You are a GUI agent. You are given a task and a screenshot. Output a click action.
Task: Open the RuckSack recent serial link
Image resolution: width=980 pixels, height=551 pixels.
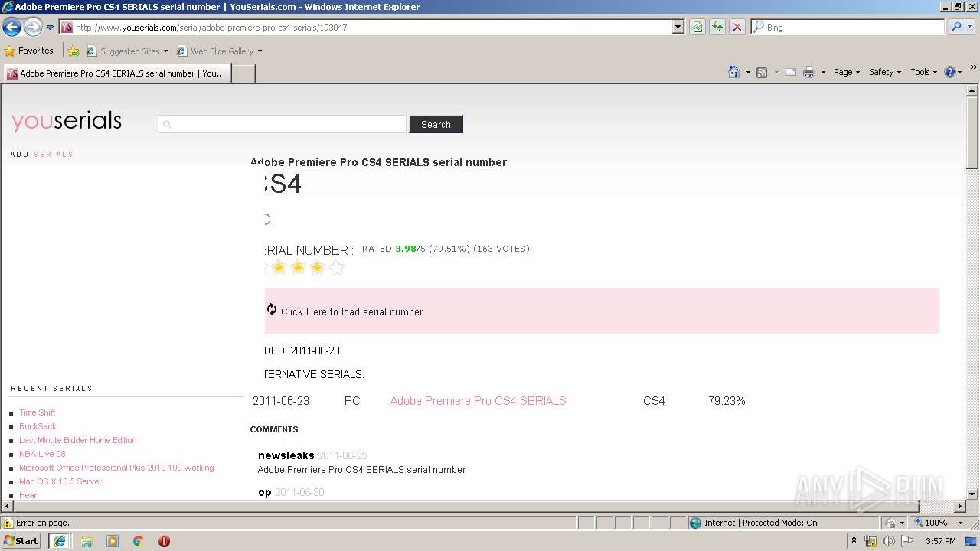(x=38, y=426)
